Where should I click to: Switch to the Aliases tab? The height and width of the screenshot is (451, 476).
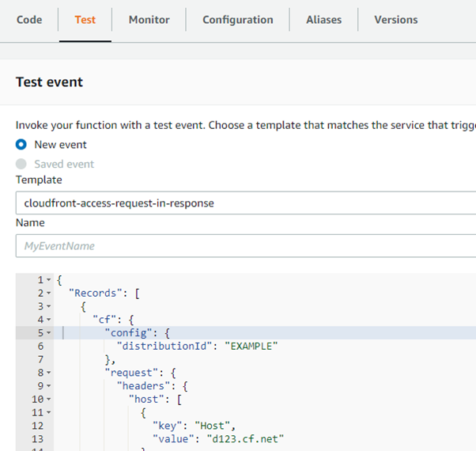[x=323, y=20]
